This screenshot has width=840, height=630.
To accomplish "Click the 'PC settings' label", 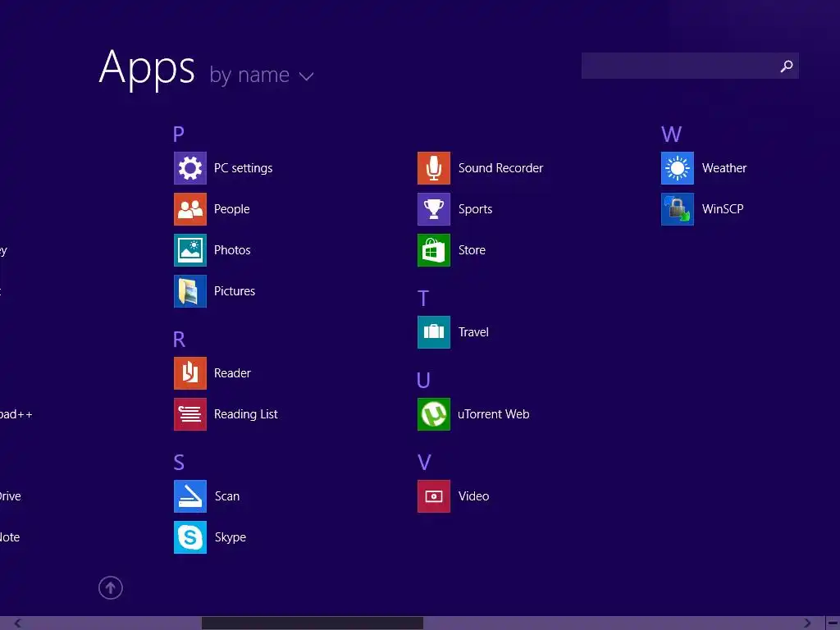I will (x=243, y=168).
